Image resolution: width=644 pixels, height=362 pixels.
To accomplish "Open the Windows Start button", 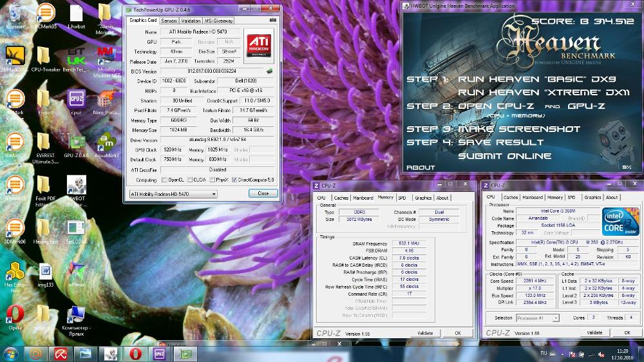I will point(10,354).
